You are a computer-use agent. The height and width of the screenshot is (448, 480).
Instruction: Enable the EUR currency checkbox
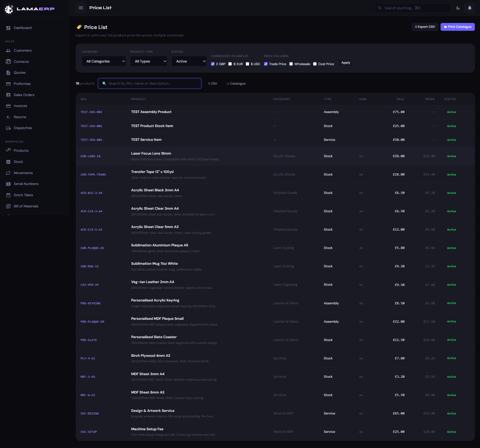[x=230, y=64]
